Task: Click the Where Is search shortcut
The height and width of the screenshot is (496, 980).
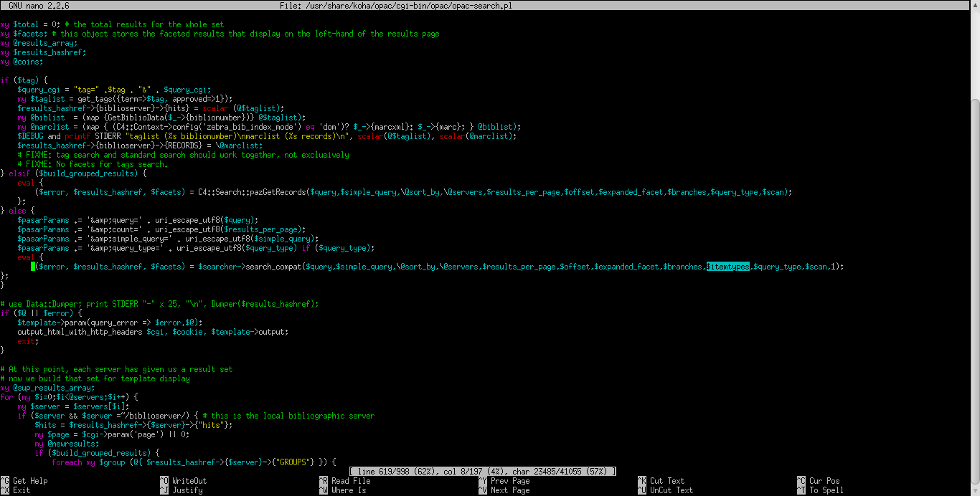Action: [x=348, y=490]
